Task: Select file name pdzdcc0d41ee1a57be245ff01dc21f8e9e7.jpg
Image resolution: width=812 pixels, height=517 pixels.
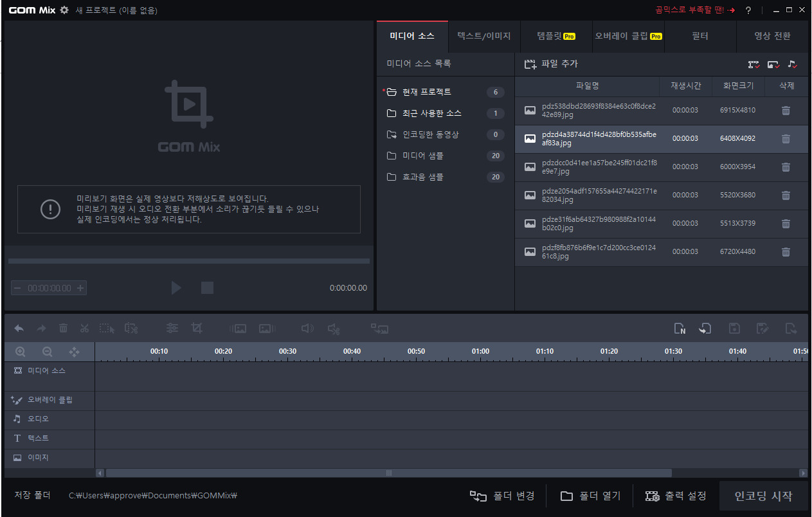Action: (599, 167)
